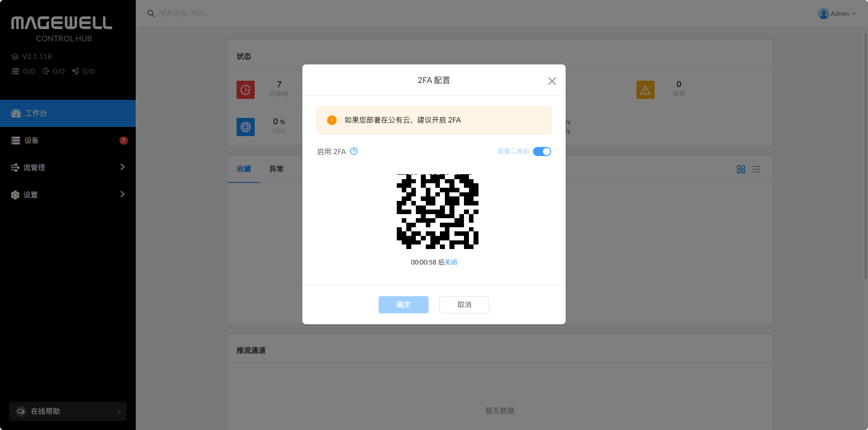Confirm with the 确定 button
This screenshot has width=868, height=430.
[x=404, y=305]
